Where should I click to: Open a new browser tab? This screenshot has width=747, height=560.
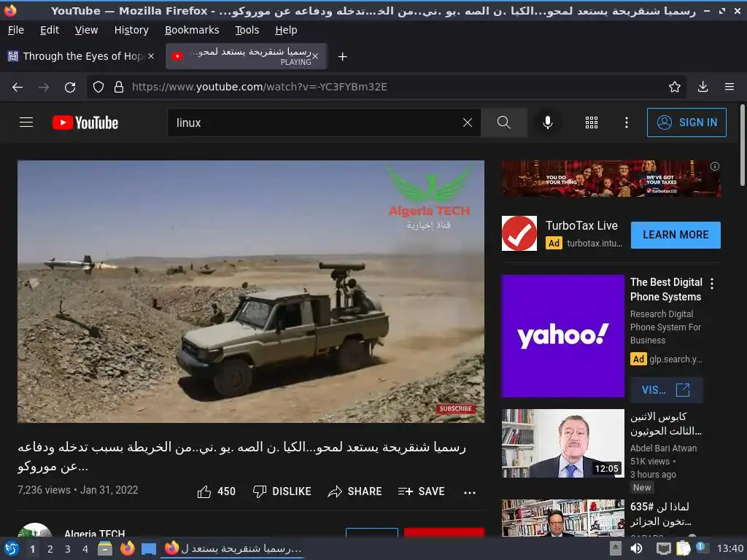tap(342, 57)
